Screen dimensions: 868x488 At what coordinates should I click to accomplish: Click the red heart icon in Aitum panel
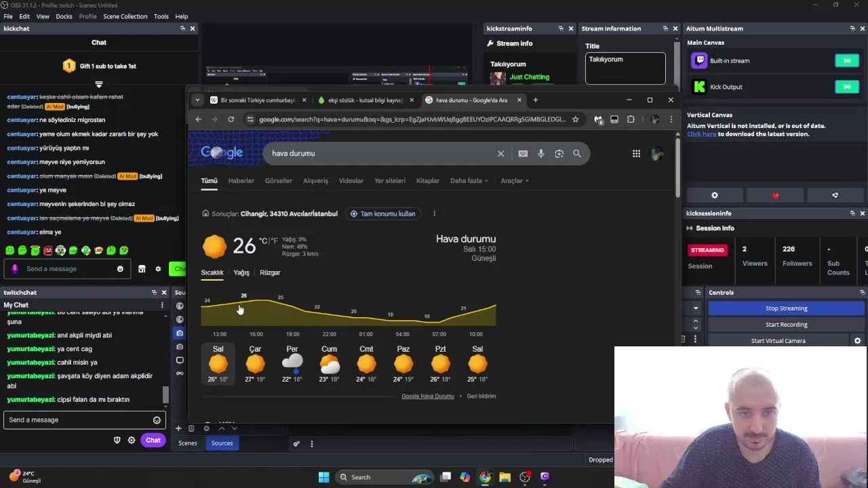(x=775, y=195)
